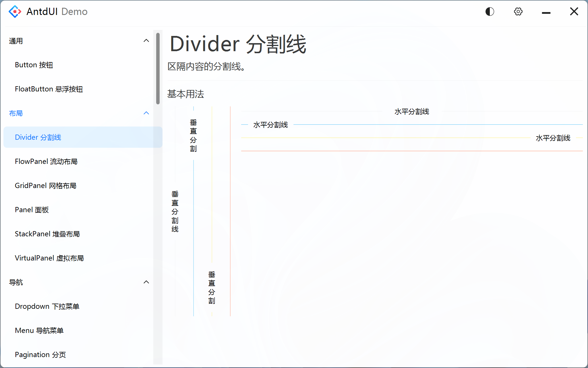
Task: Collapse the 通用 section chevron
Action: click(x=147, y=41)
